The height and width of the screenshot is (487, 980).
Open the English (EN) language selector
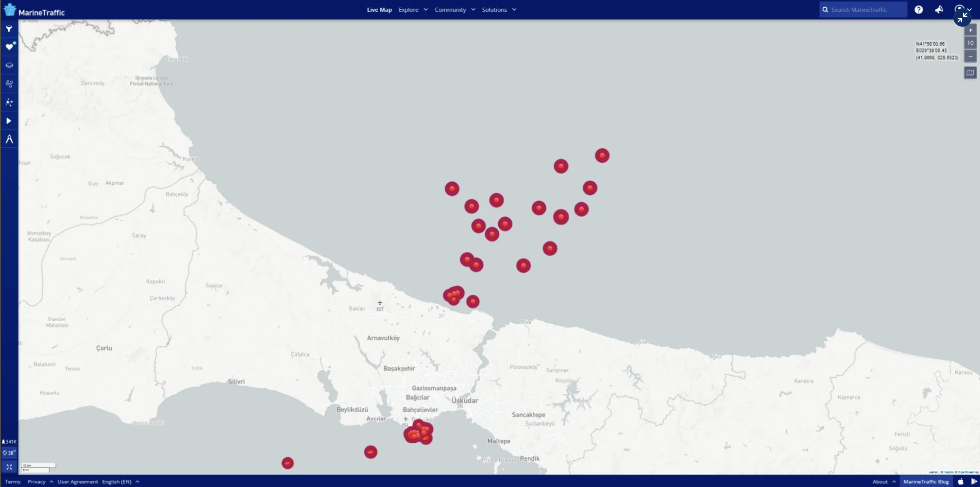[120, 482]
